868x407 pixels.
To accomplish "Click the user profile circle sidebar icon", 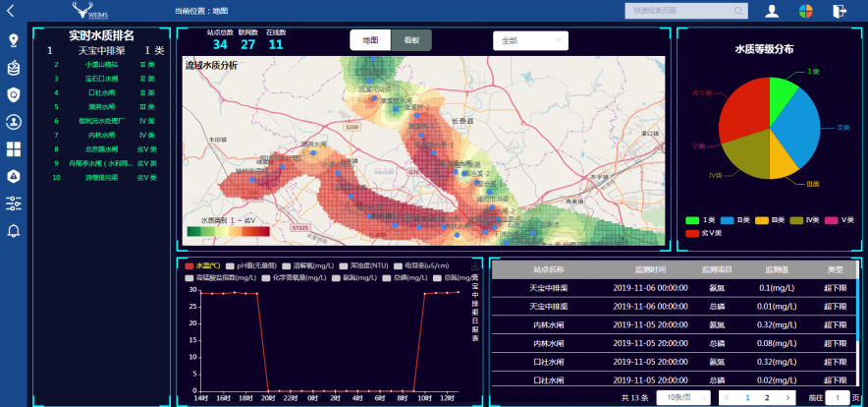I will tap(14, 122).
